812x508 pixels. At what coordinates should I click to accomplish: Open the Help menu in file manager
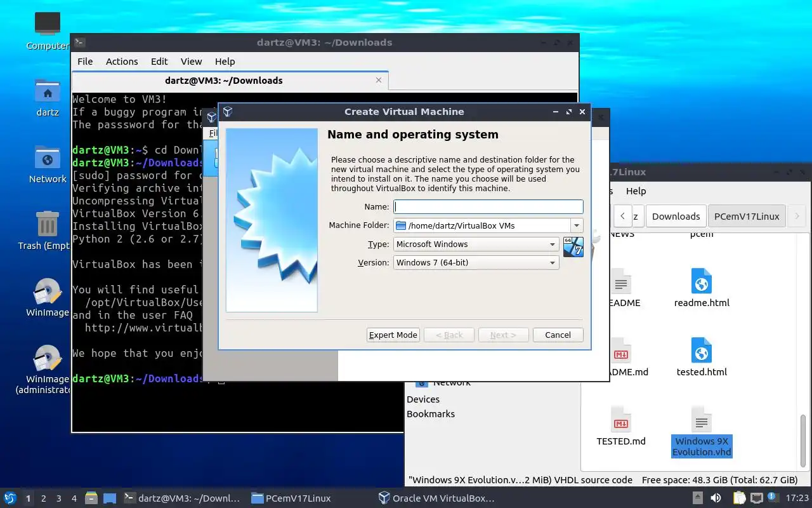tap(636, 191)
